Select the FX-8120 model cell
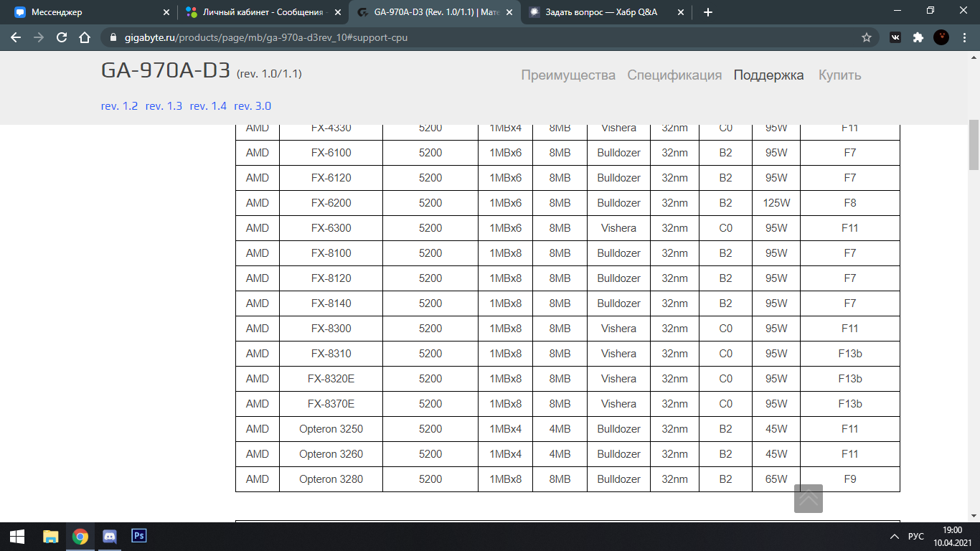980x551 pixels. tap(331, 278)
